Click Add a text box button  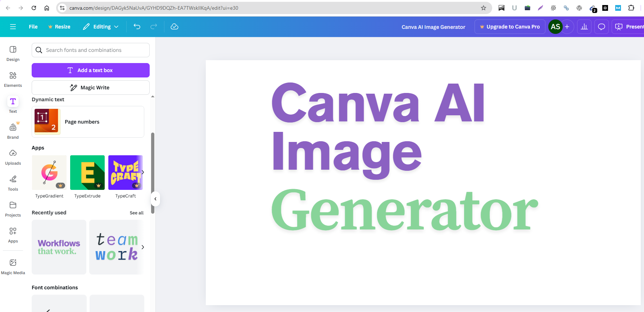click(x=91, y=70)
